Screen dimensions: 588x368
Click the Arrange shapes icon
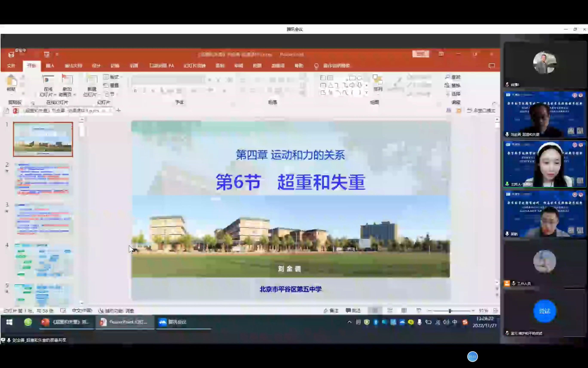point(378,80)
